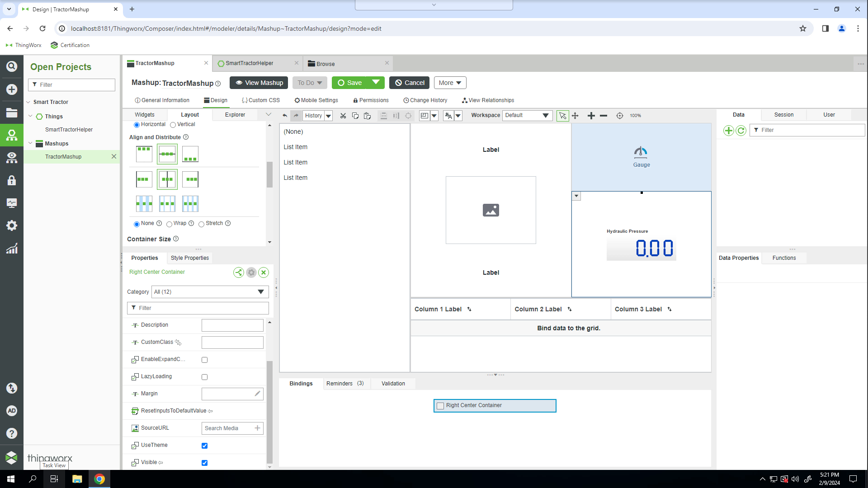The image size is (868, 488).
Task: Open the History dropdown
Action: click(x=329, y=116)
